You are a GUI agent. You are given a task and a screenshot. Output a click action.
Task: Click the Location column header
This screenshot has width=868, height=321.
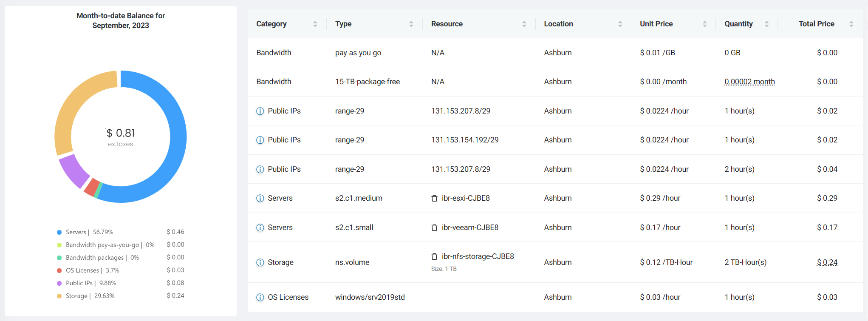558,24
